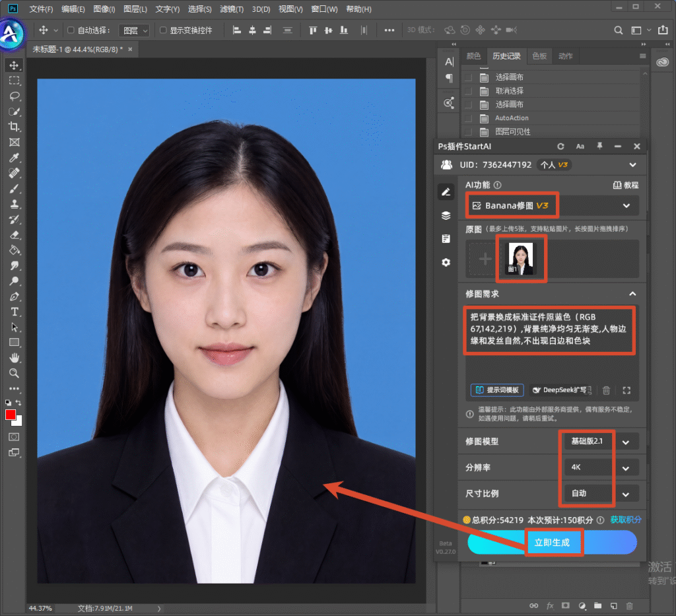Select the Spot Healing Brush tool
This screenshot has height=616, width=676.
tap(15, 173)
